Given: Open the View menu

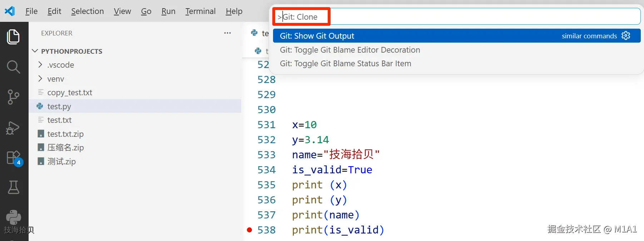Looking at the screenshot, I should pos(122,11).
